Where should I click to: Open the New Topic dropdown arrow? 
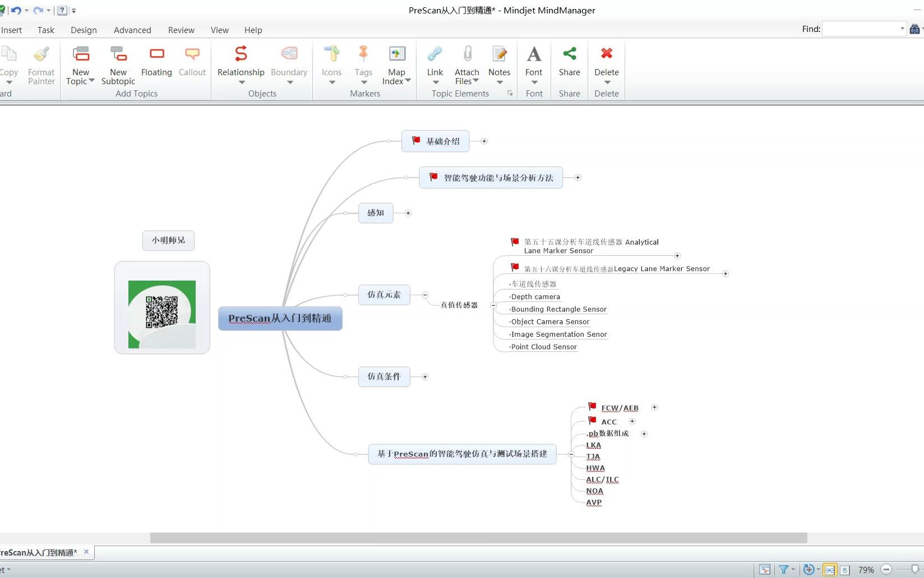[x=91, y=81]
